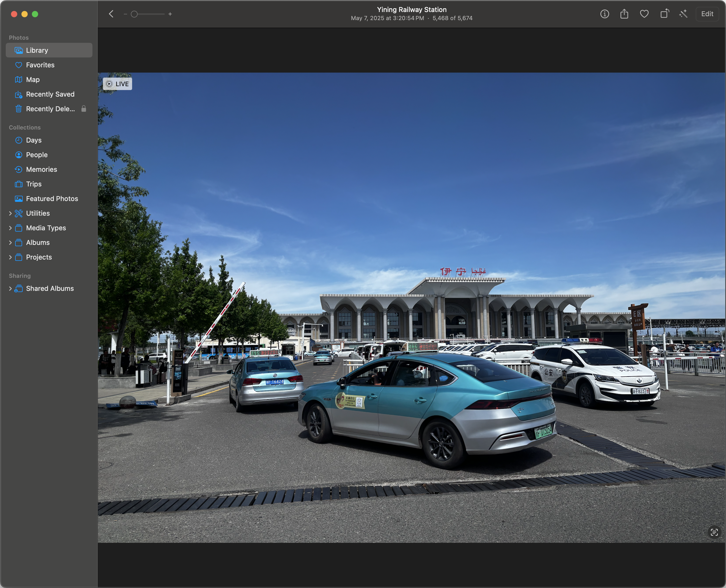Click the zoom in plus icon
The width and height of the screenshot is (726, 588).
(x=170, y=14)
